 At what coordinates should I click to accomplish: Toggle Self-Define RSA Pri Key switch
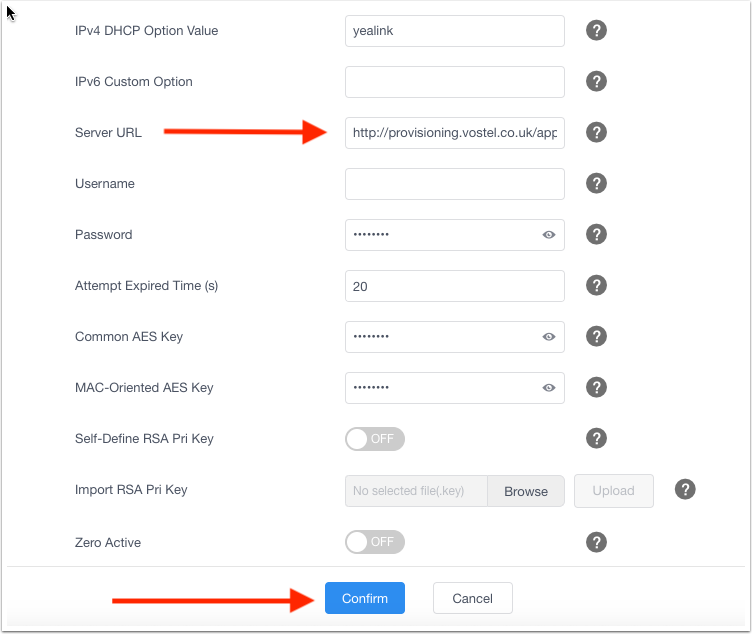(x=375, y=439)
